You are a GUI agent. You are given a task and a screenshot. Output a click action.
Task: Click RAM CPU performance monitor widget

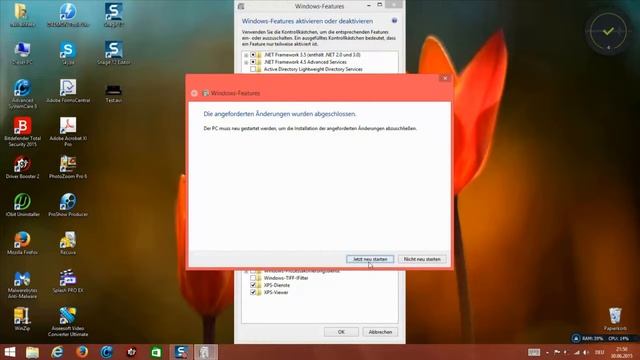[605, 338]
